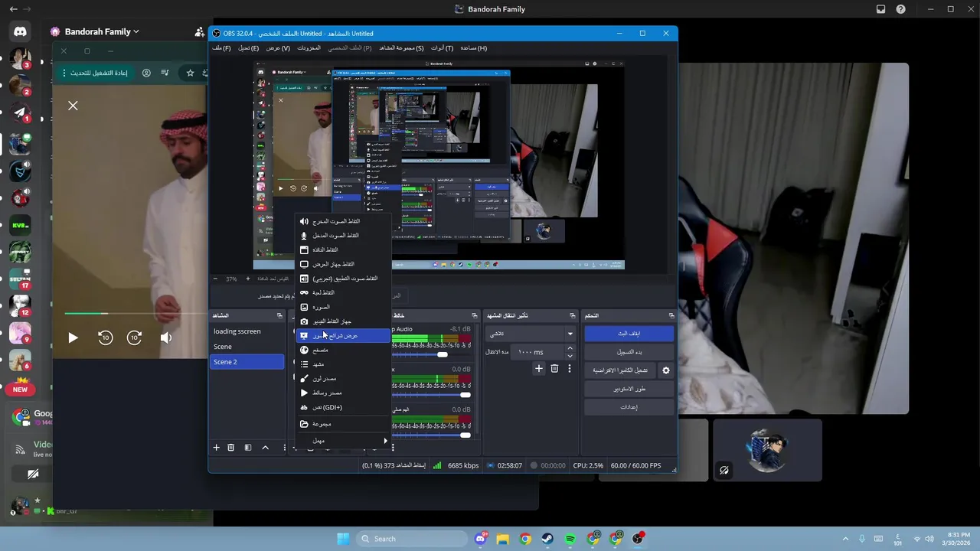Adjust the second mixer channel's volume slider
This screenshot has height=551, width=980.
pos(465,395)
